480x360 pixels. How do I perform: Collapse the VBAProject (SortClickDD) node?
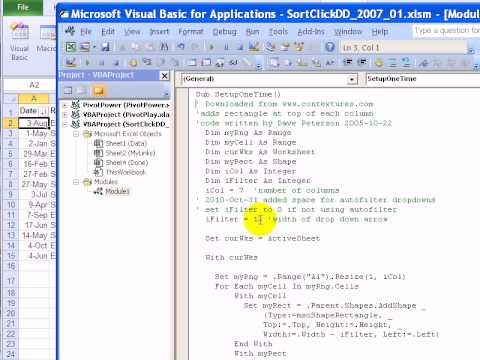65,124
